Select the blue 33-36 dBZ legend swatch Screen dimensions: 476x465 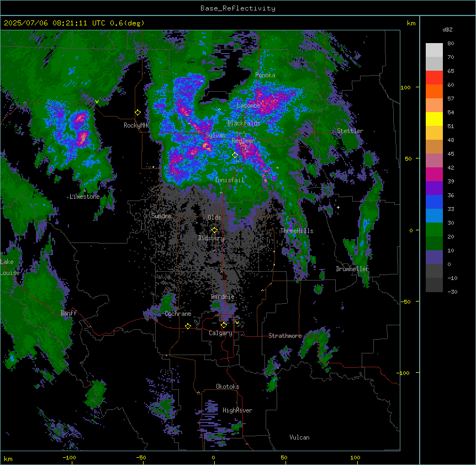tap(434, 202)
